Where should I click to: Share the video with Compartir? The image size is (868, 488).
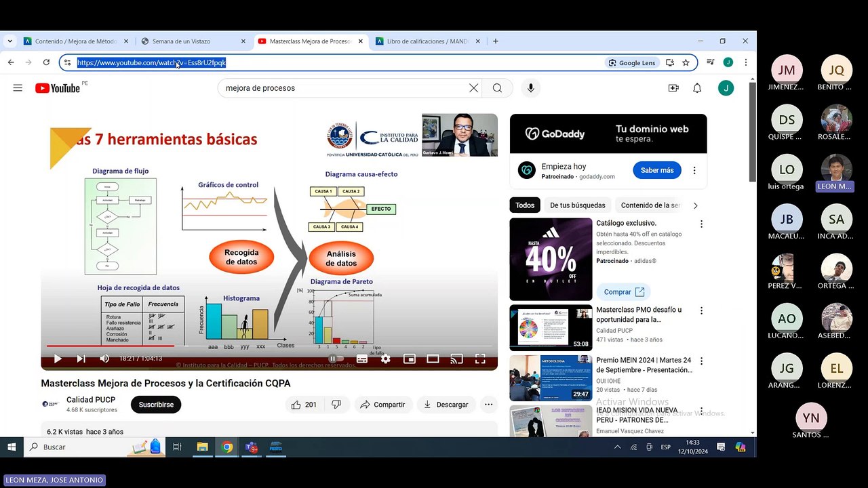[382, 405]
